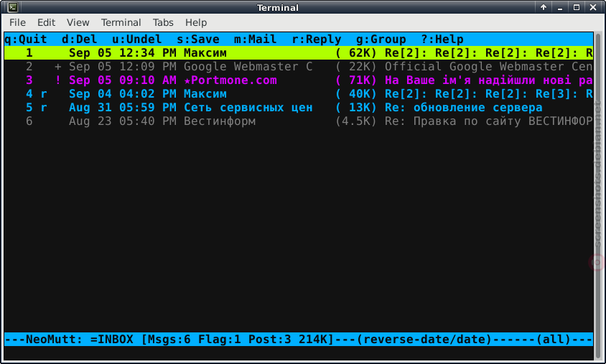Viewport: 606px width, 364px height.
Task: Close the Terminal window
Action: 593,7
